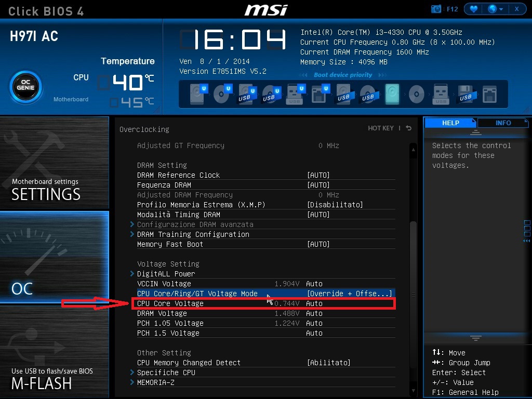Select legacy CD/DVD boot device icon
The height and width of the screenshot is (399, 532).
pyautogui.click(x=416, y=94)
